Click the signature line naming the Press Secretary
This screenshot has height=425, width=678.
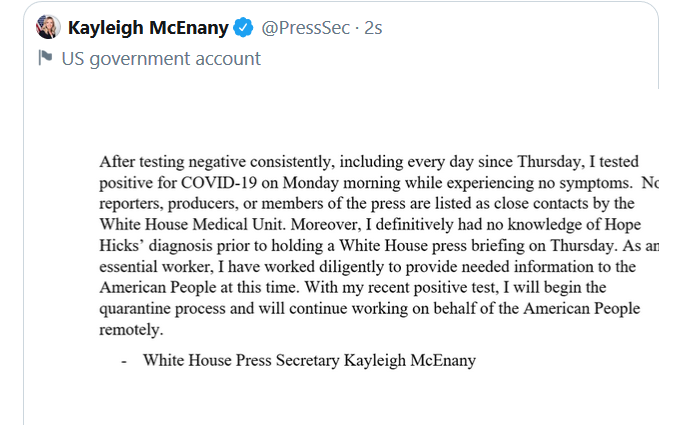(x=310, y=361)
